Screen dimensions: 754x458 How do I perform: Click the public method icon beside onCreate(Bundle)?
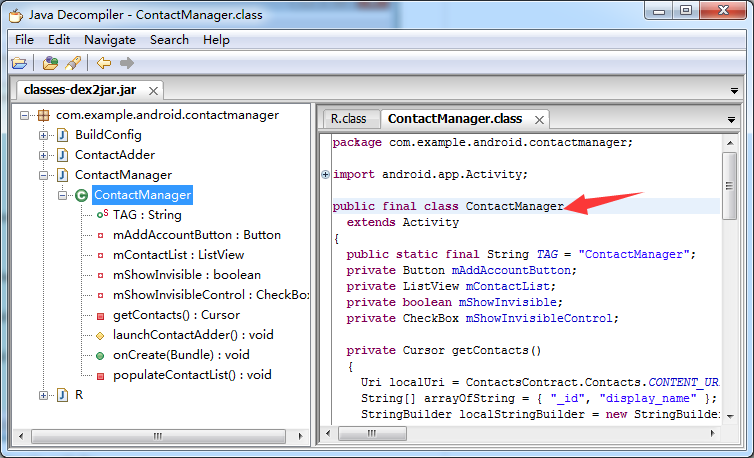[x=100, y=356]
